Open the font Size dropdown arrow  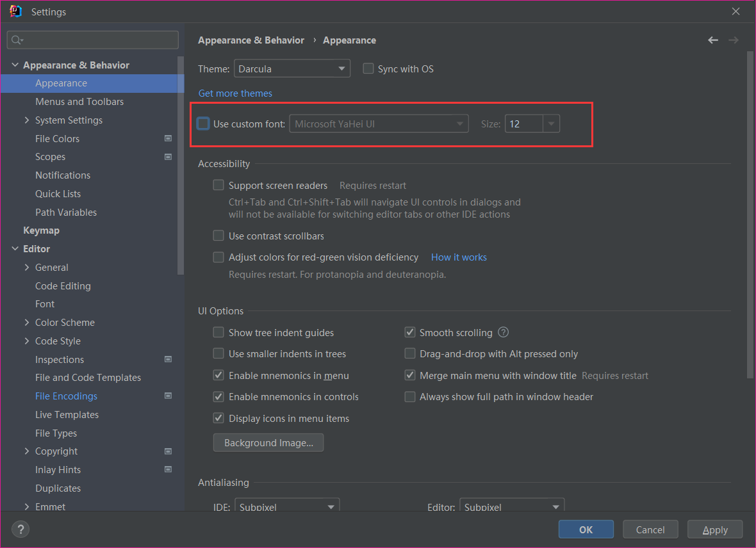pyautogui.click(x=551, y=124)
